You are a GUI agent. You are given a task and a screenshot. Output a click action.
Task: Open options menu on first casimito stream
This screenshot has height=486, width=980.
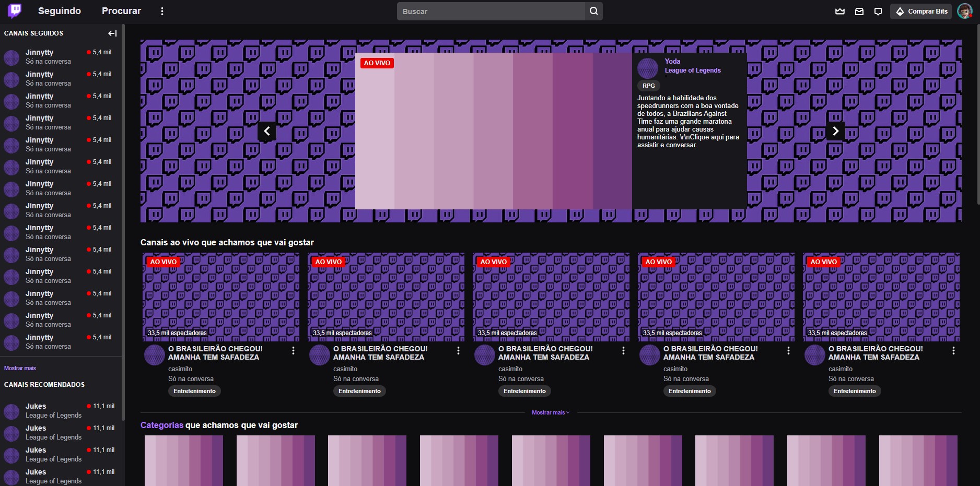[x=293, y=350]
